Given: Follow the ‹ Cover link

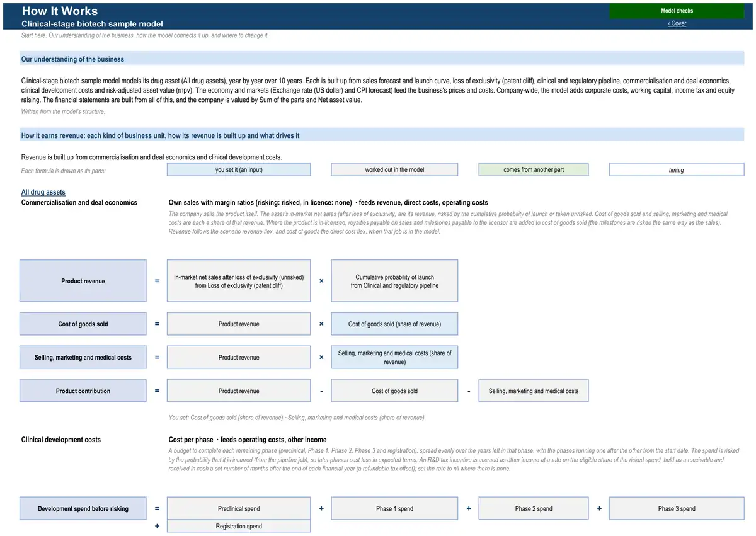Looking at the screenshot, I should 677,23.
